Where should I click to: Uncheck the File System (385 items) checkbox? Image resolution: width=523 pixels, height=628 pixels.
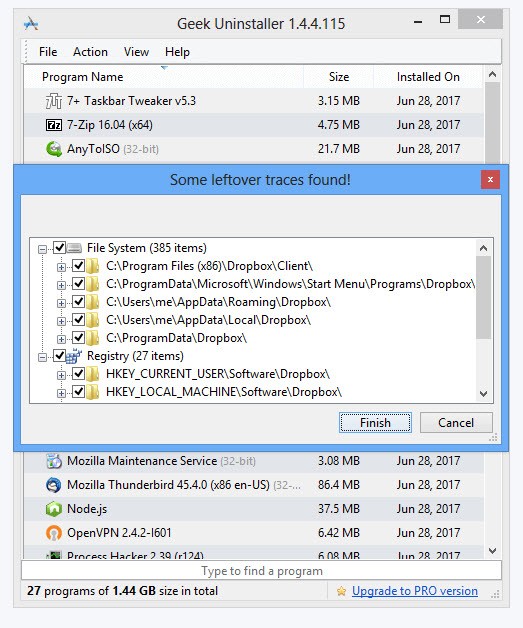[x=60, y=248]
